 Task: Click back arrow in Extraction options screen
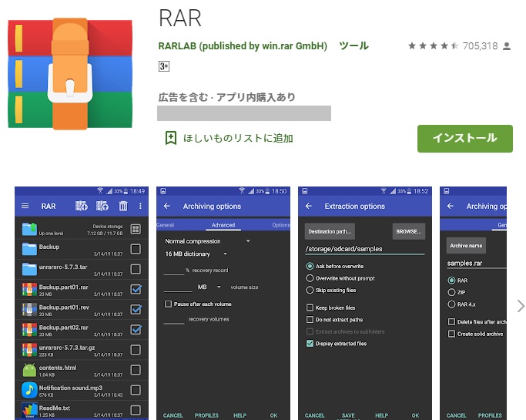[309, 206]
